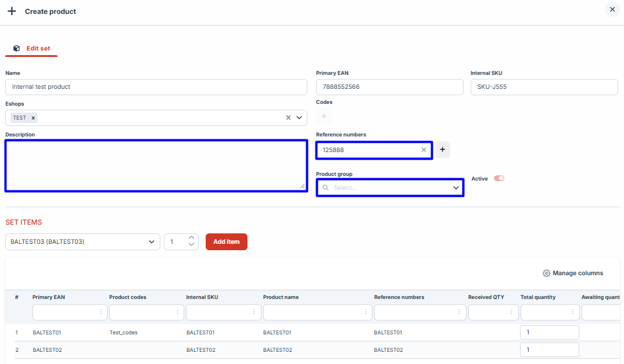The height and width of the screenshot is (364, 624).
Task: Add another reference number with plus button
Action: click(x=442, y=150)
